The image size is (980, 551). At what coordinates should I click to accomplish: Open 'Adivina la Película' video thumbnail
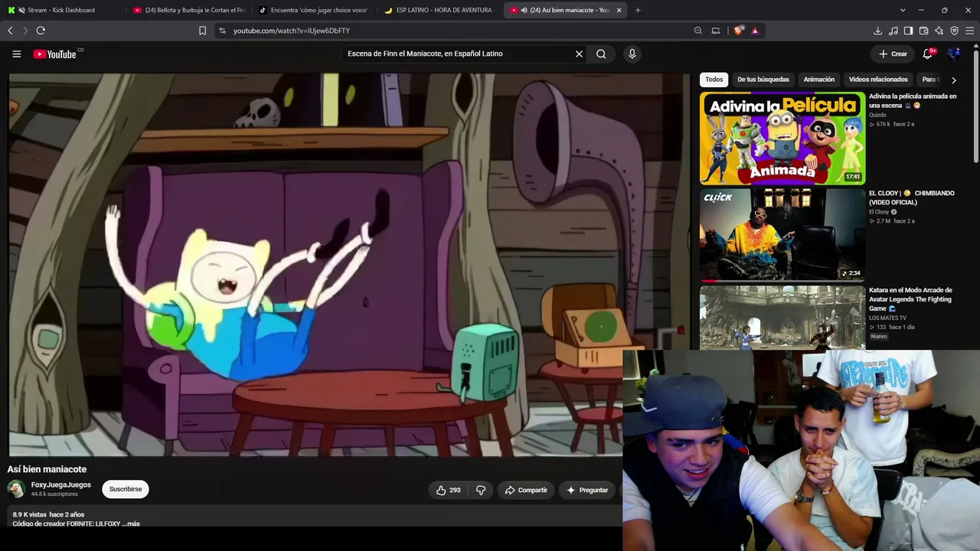782,139
